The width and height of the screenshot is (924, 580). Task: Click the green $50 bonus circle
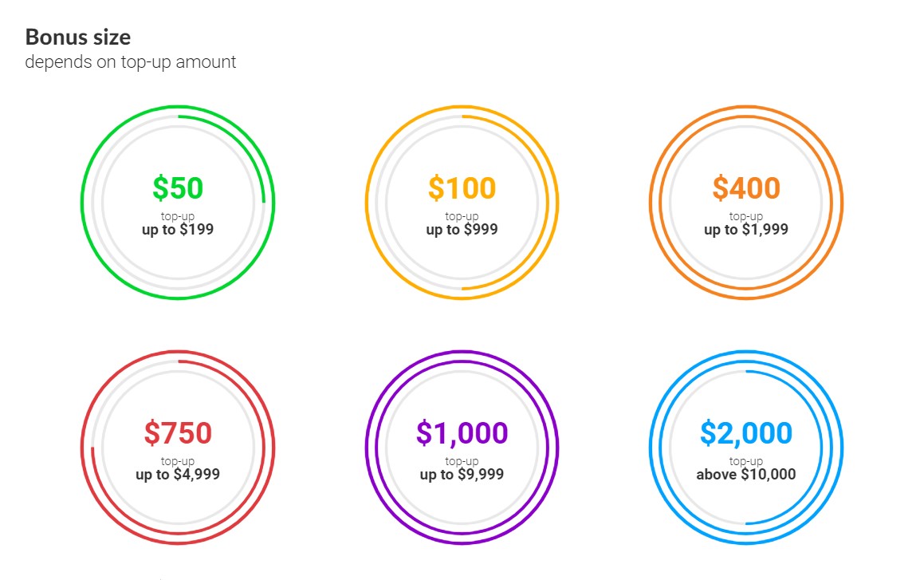point(178,202)
